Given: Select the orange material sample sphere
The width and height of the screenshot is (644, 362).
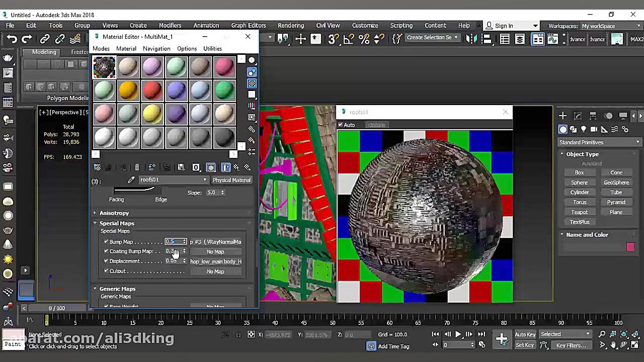Looking at the screenshot, I should tap(128, 91).
